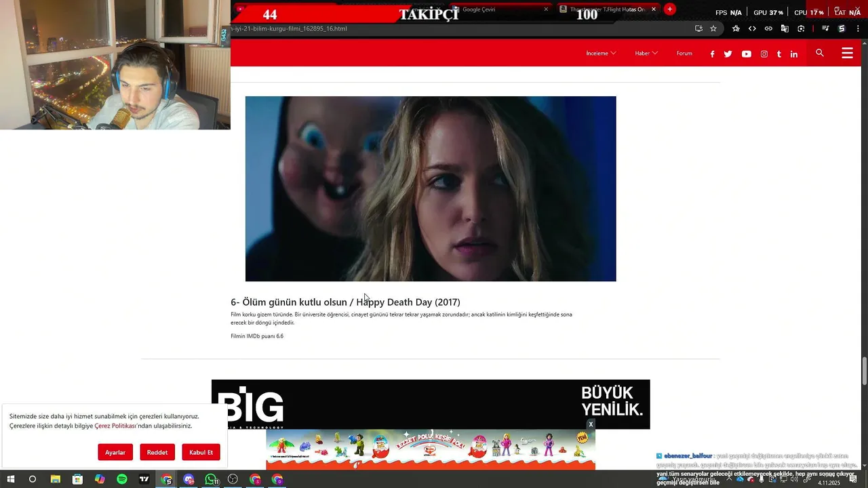Open File Explorer from the taskbar
The image size is (868, 488).
(56, 479)
